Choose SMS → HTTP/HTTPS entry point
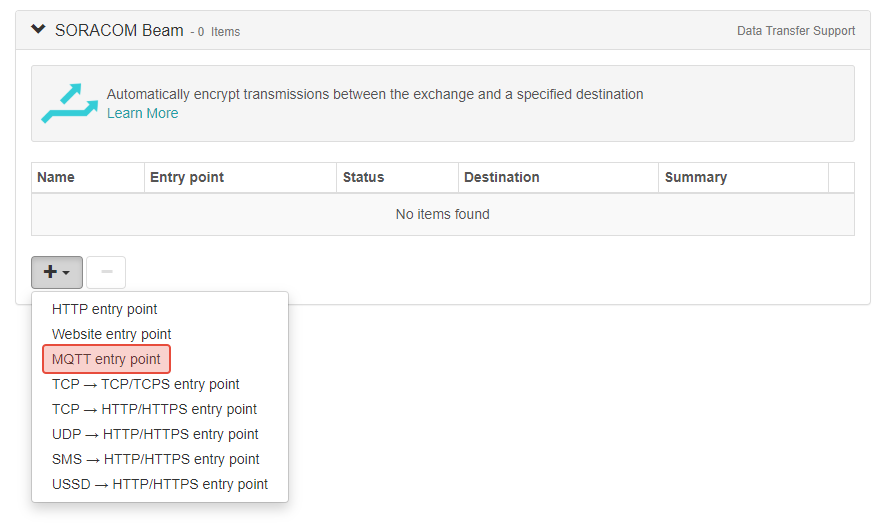 tap(155, 459)
